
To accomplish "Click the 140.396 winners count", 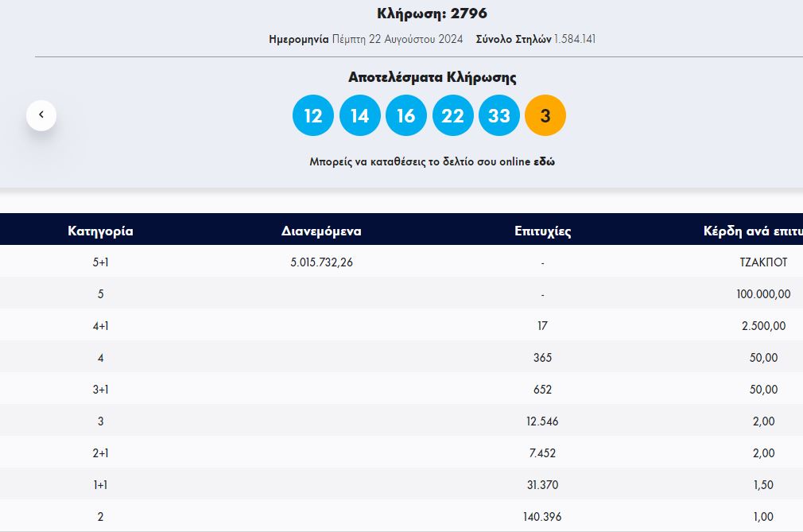I will click(542, 516).
